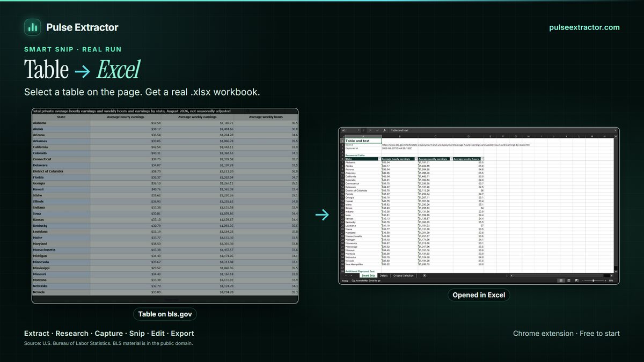Click the formula bar confirm checkmark icon
Image resolution: width=644 pixels, height=362 pixels.
pos(377,130)
